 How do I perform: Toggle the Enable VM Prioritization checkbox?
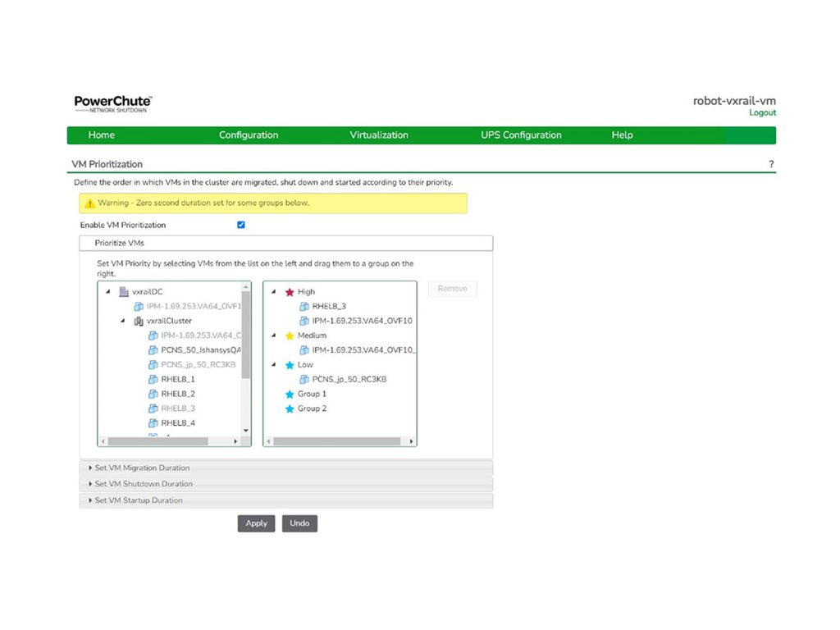pyautogui.click(x=241, y=225)
